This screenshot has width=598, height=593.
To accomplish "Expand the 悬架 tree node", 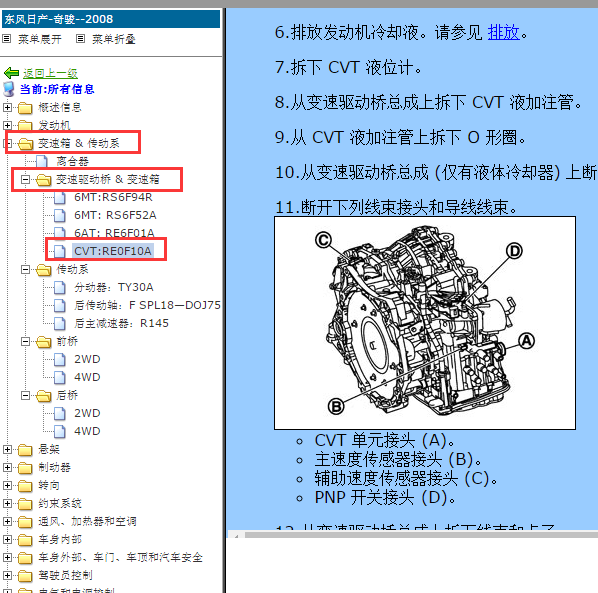I will click(x=7, y=450).
